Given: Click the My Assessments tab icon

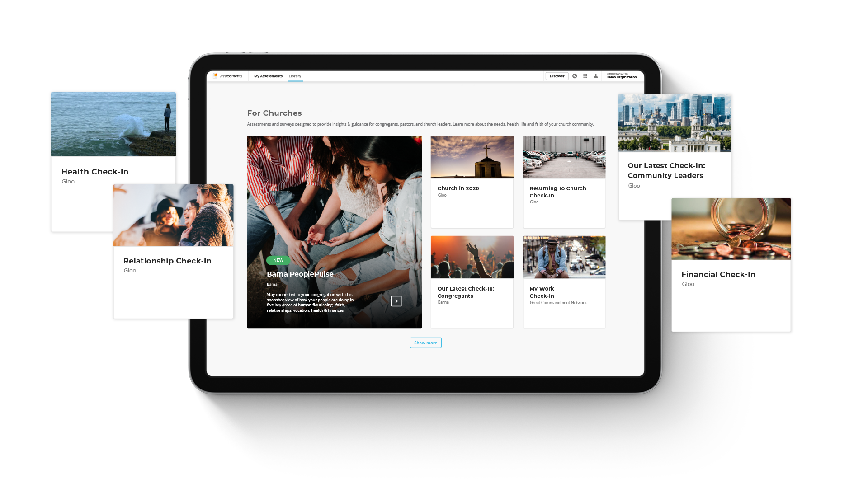Looking at the screenshot, I should click(x=268, y=75).
